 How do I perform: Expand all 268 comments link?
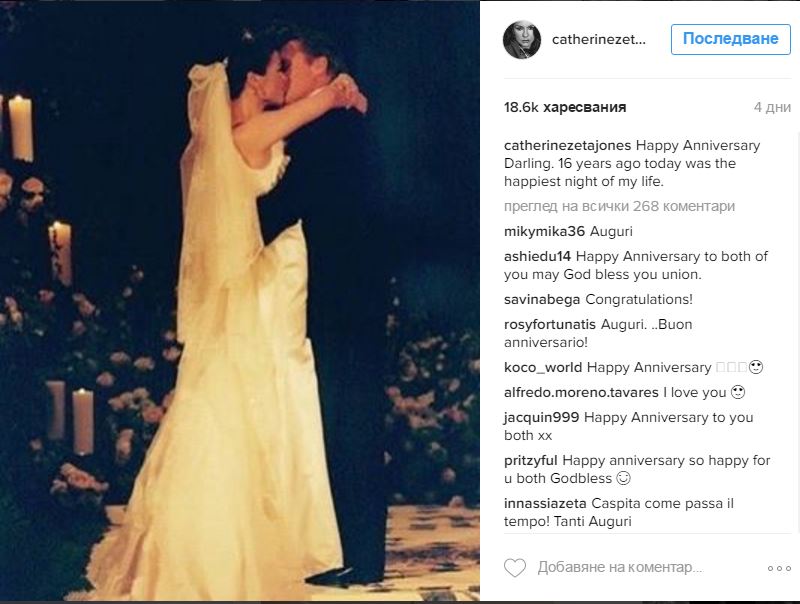coord(619,206)
